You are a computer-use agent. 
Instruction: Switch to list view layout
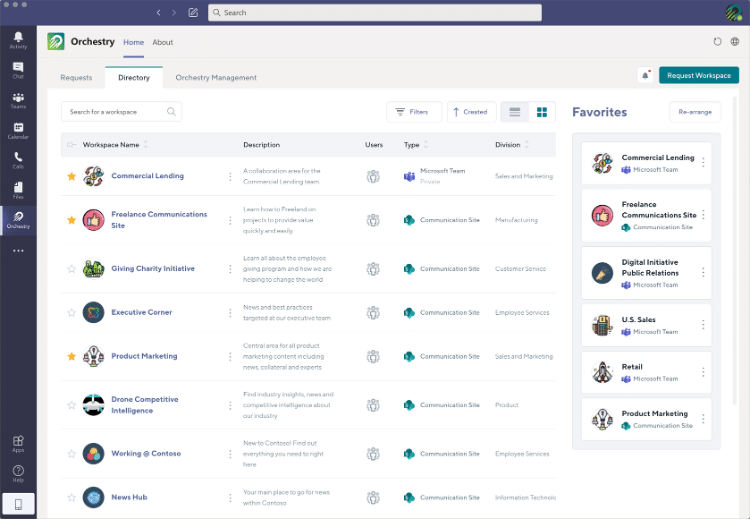(515, 112)
